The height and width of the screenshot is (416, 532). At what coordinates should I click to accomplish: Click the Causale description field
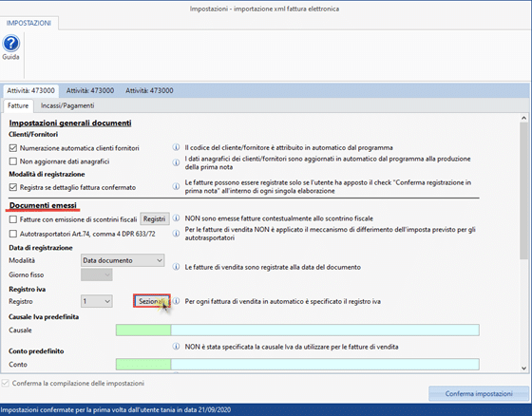tap(325, 330)
